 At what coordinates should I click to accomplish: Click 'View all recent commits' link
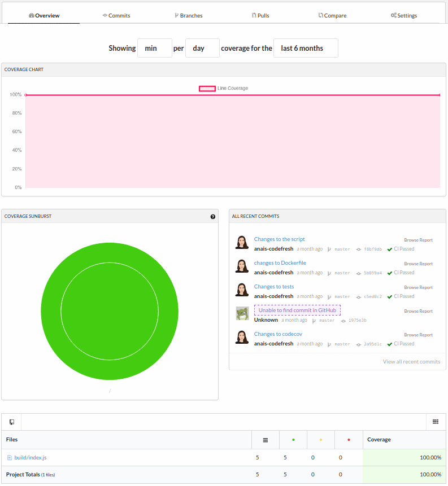[411, 362]
